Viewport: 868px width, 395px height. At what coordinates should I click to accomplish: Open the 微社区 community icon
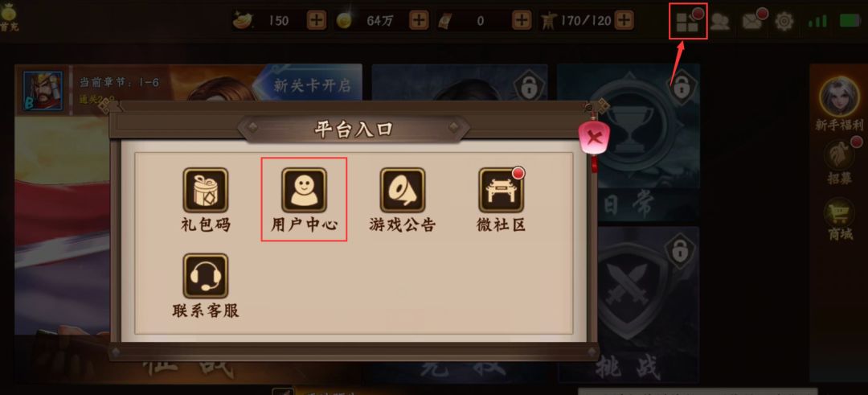[501, 190]
